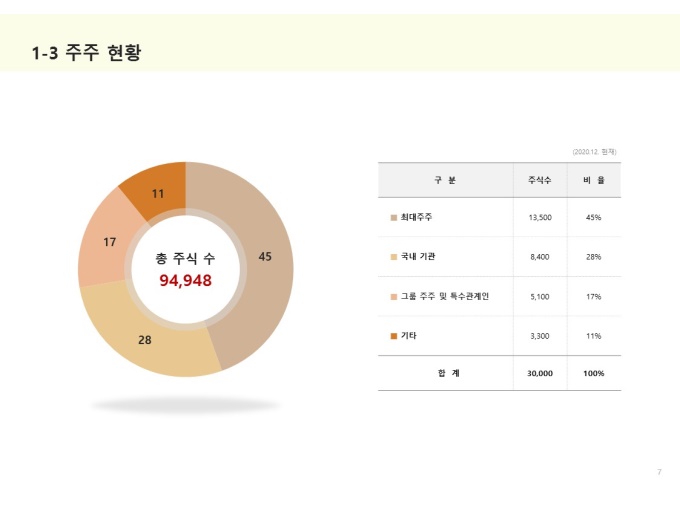Click the 총 주식 수 center label
This screenshot has width=680, height=510.
point(186,258)
